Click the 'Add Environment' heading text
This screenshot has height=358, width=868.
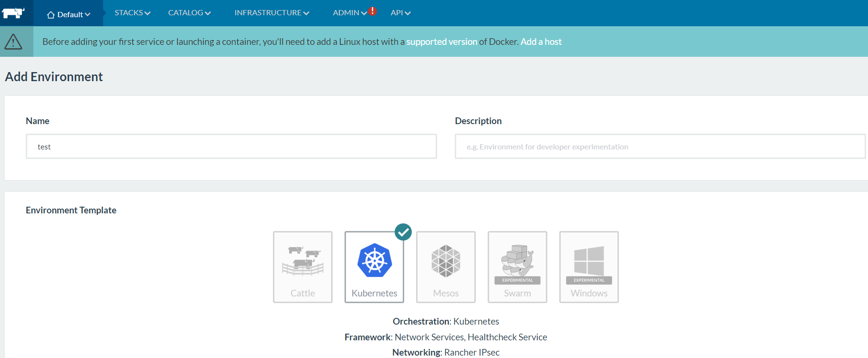click(x=54, y=77)
